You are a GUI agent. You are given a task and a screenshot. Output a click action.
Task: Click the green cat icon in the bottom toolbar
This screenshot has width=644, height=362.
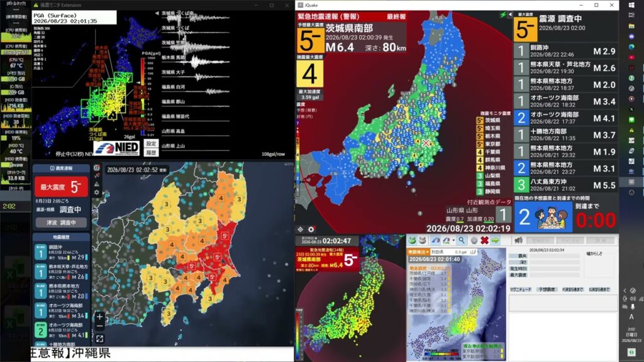pos(412,241)
